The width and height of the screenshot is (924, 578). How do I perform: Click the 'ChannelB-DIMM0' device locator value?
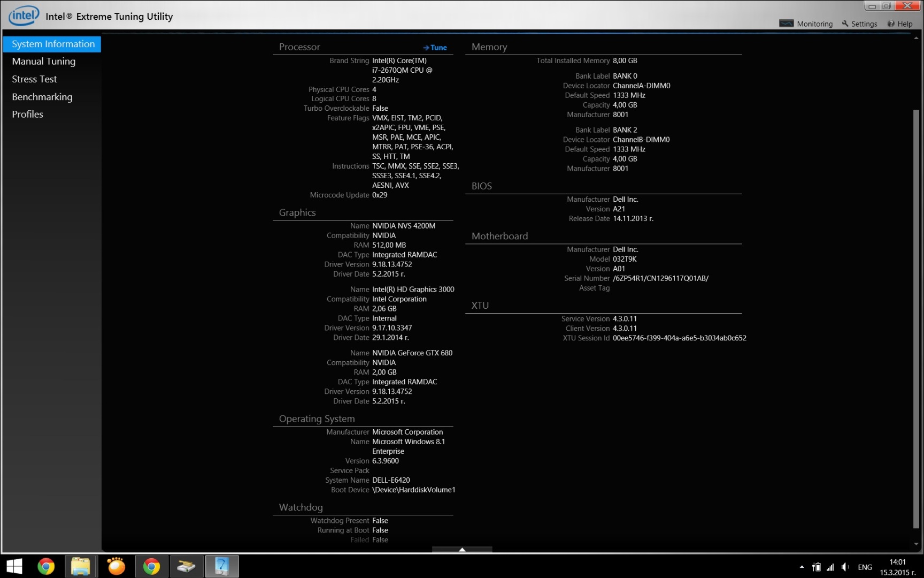pos(641,140)
